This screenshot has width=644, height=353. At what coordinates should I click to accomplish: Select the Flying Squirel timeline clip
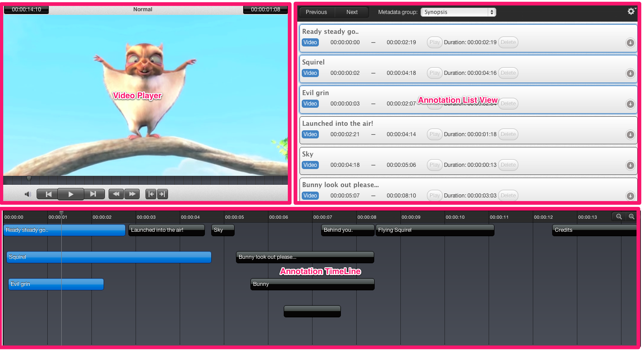(435, 230)
